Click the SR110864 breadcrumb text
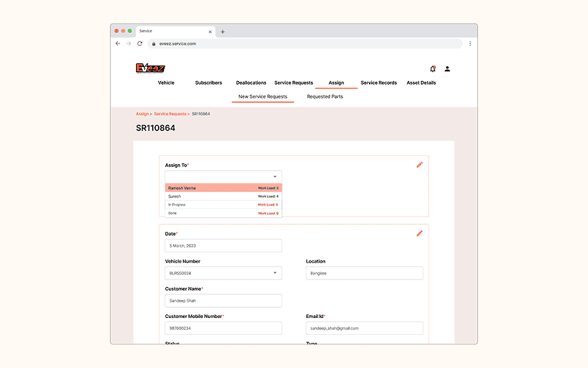 coord(201,114)
